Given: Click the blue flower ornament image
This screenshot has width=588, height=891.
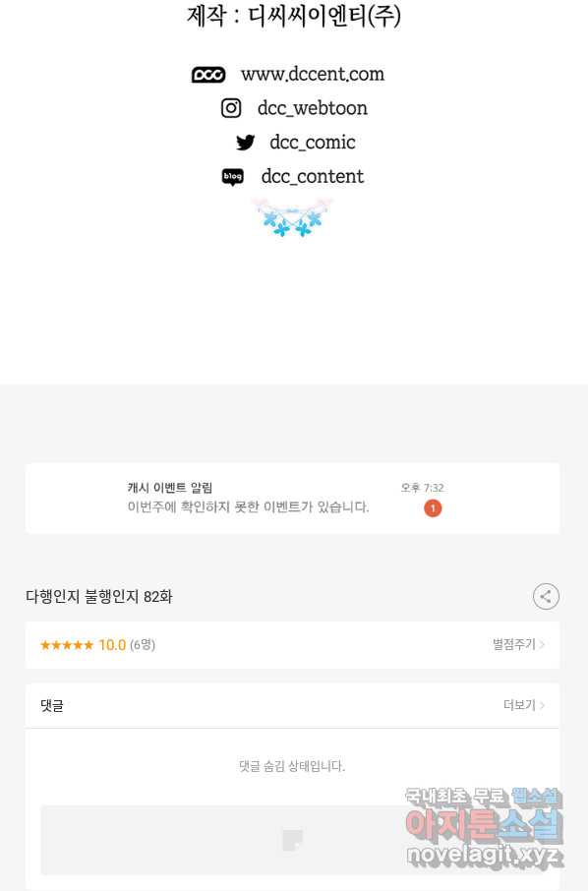Looking at the screenshot, I should pos(292,217).
